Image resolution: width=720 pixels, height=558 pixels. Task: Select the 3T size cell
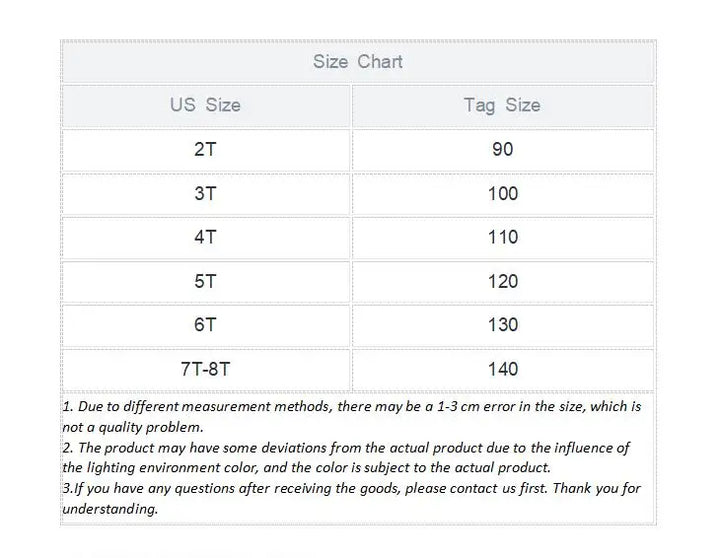pos(205,193)
